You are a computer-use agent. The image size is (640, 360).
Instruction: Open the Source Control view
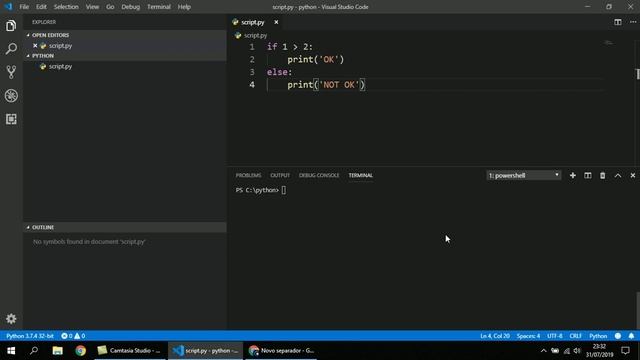click(x=11, y=72)
